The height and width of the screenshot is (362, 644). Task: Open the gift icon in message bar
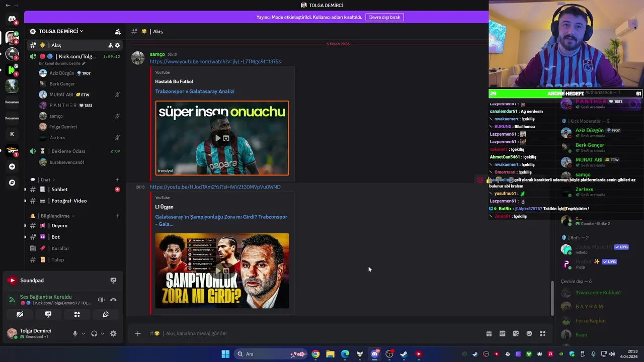click(x=489, y=333)
